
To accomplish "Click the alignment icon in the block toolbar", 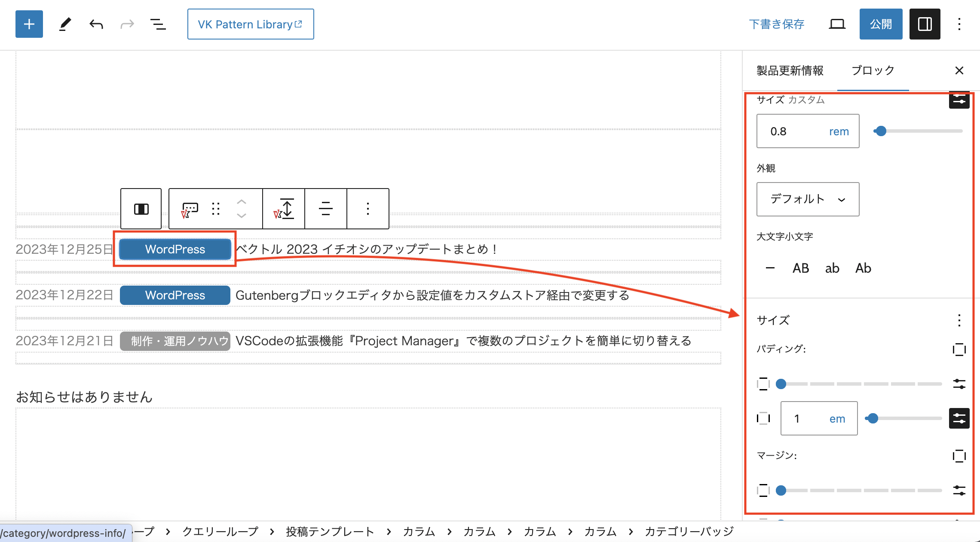I will click(x=325, y=209).
